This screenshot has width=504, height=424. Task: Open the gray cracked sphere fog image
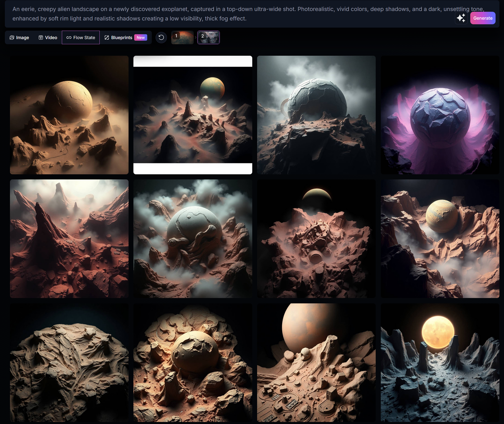coord(316,115)
